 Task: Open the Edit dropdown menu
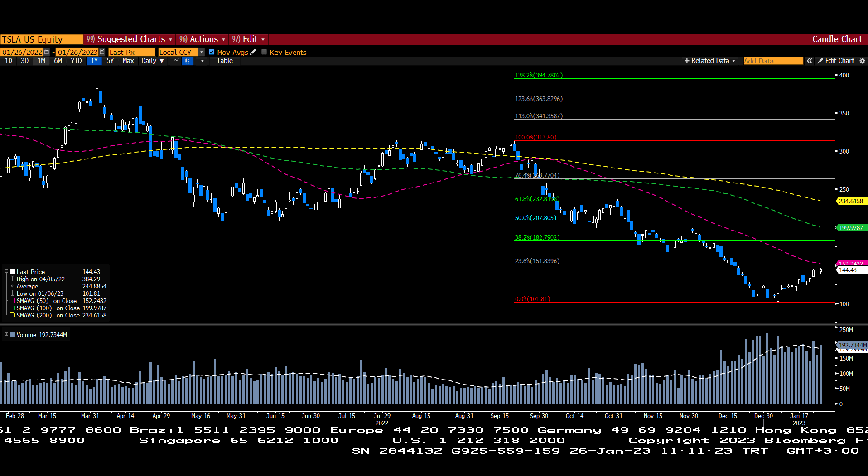(248, 39)
